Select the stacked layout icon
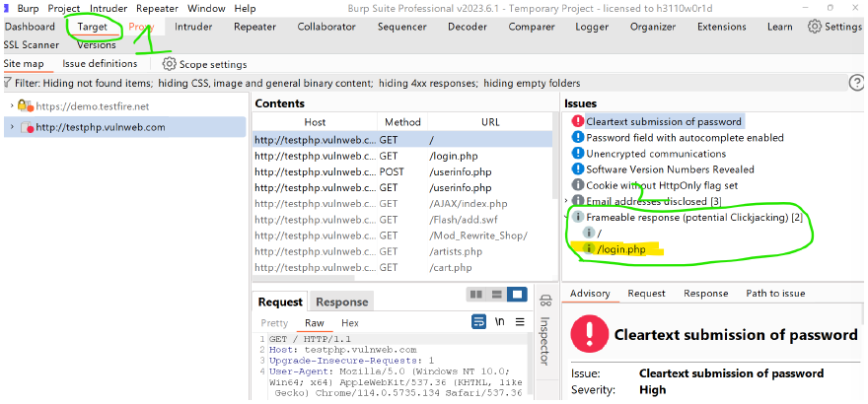This screenshot has width=868, height=404. [496, 295]
